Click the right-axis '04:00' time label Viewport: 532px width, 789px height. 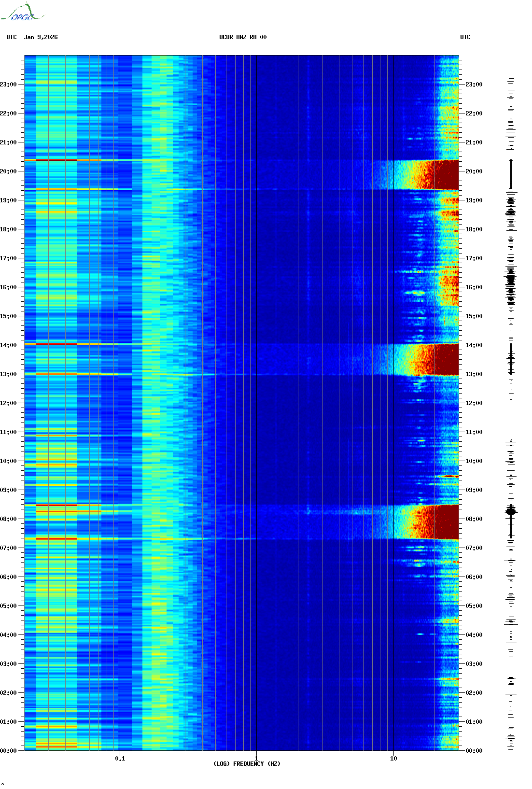[x=474, y=635]
